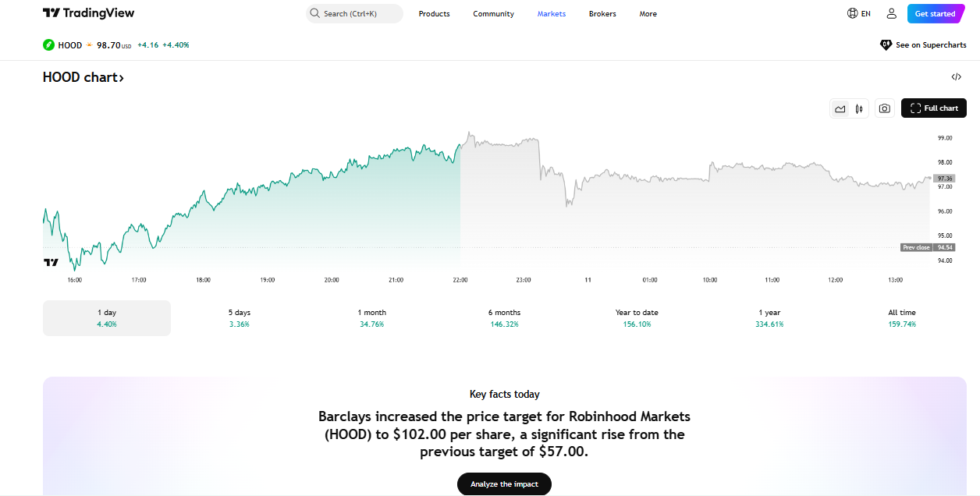Click the 99.00 price axis label
The image size is (980, 496).
pos(945,138)
